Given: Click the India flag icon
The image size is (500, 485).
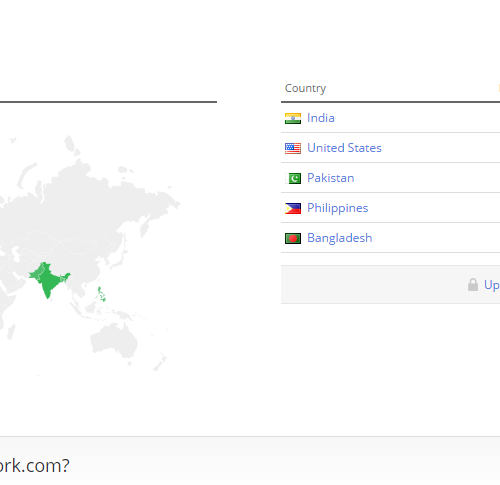Looking at the screenshot, I should (x=293, y=118).
